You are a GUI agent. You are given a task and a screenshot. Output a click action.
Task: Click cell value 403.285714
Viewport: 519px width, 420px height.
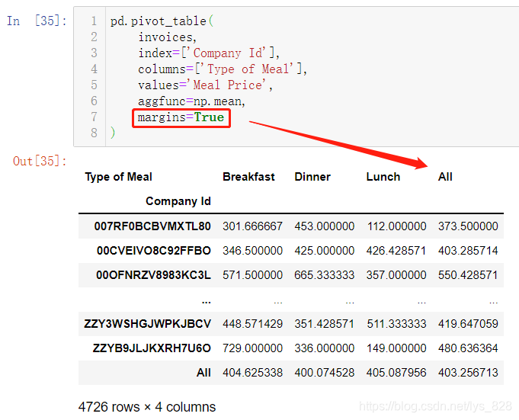(468, 251)
